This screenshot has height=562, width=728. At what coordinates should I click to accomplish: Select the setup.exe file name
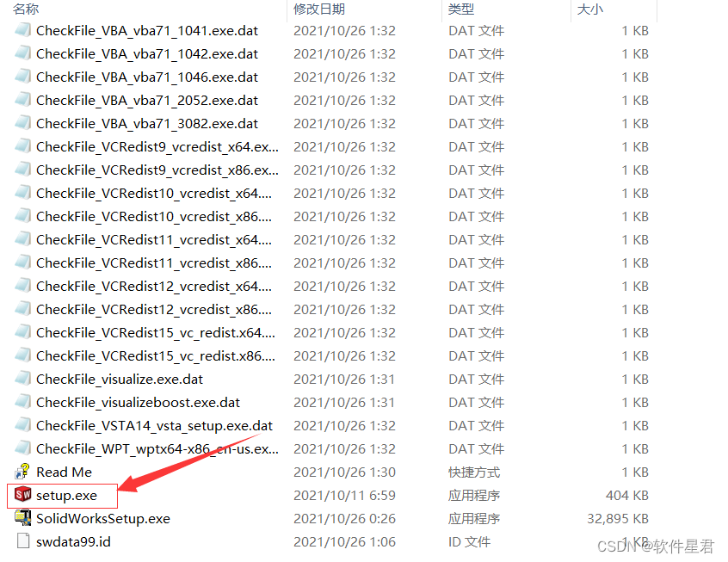pyautogui.click(x=67, y=495)
